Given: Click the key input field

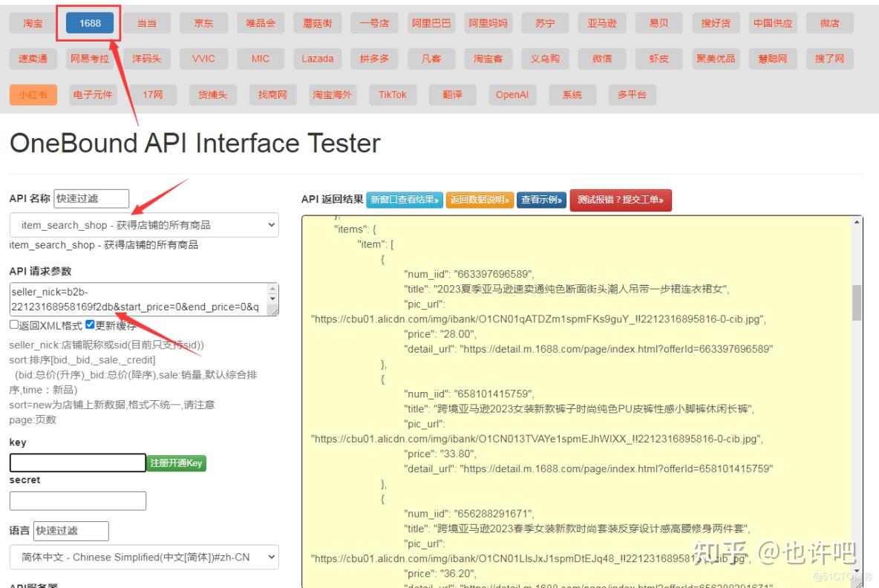Looking at the screenshot, I should point(77,463).
